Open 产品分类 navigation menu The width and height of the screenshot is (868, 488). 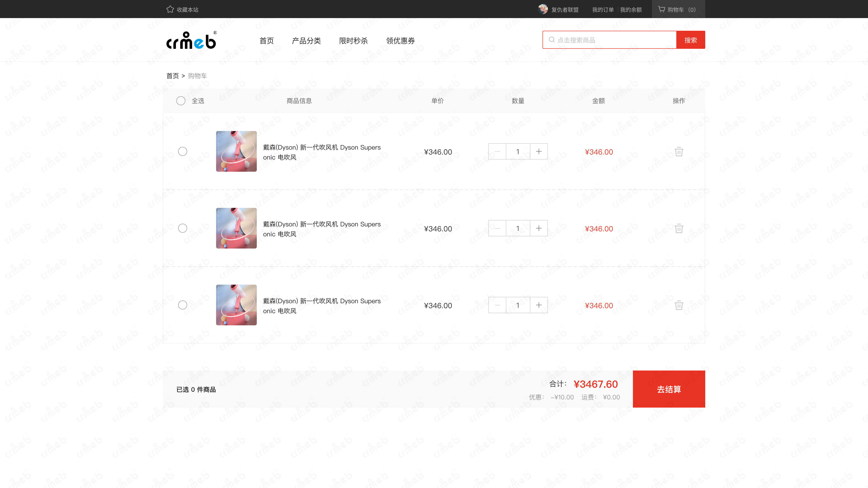point(306,41)
